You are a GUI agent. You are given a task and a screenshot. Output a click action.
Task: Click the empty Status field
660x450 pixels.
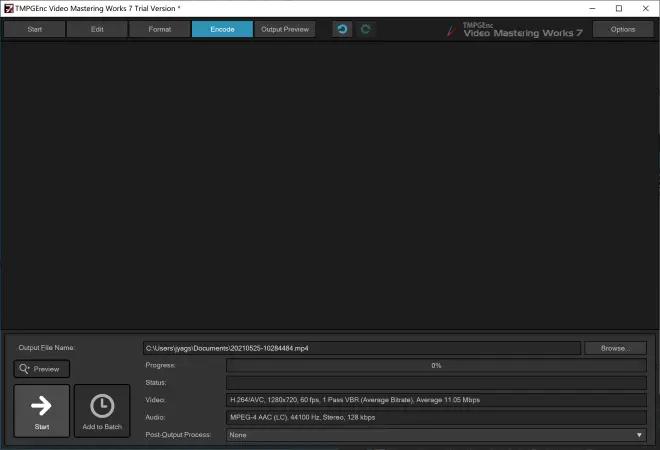click(436, 383)
